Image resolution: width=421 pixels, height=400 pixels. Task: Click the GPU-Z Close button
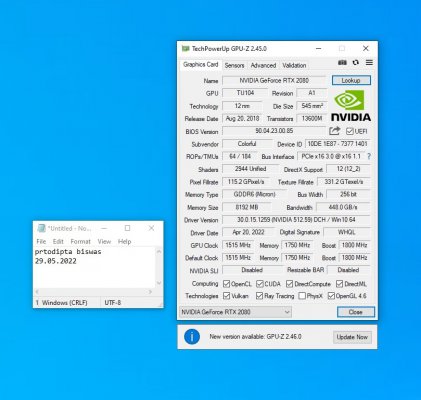(x=356, y=312)
